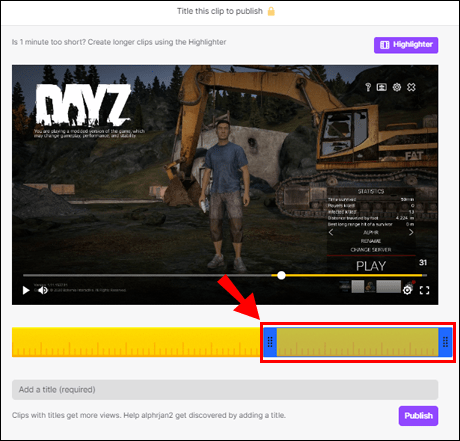Viewport: 460px width, 441px height.
Task: Play the clip preview
Action: tap(26, 290)
